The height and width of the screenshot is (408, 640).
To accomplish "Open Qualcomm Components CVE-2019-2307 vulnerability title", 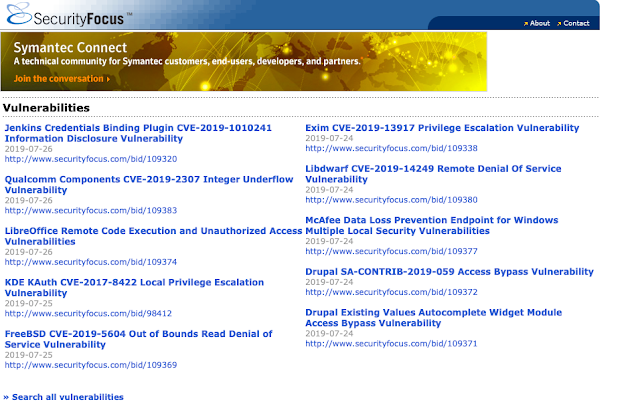I will coord(149,185).
